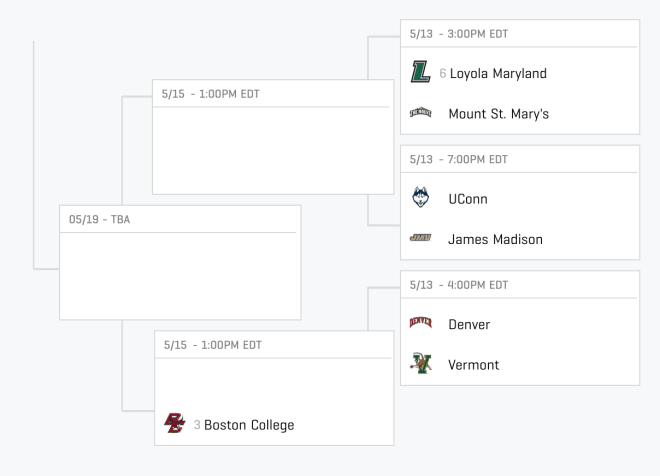Click the 5/13 4:00PM EDT game header
This screenshot has height=476, width=660.
(520, 285)
